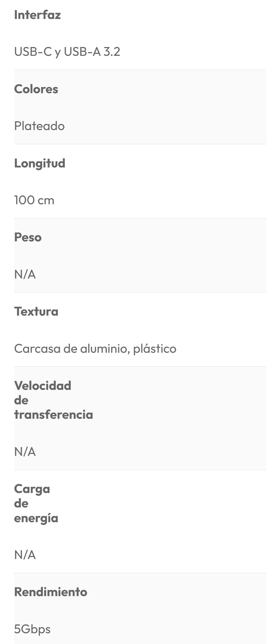Screen dimensions: 280x644
Task: Click the word transferencia in the heading
Action: pyautogui.click(x=53, y=415)
